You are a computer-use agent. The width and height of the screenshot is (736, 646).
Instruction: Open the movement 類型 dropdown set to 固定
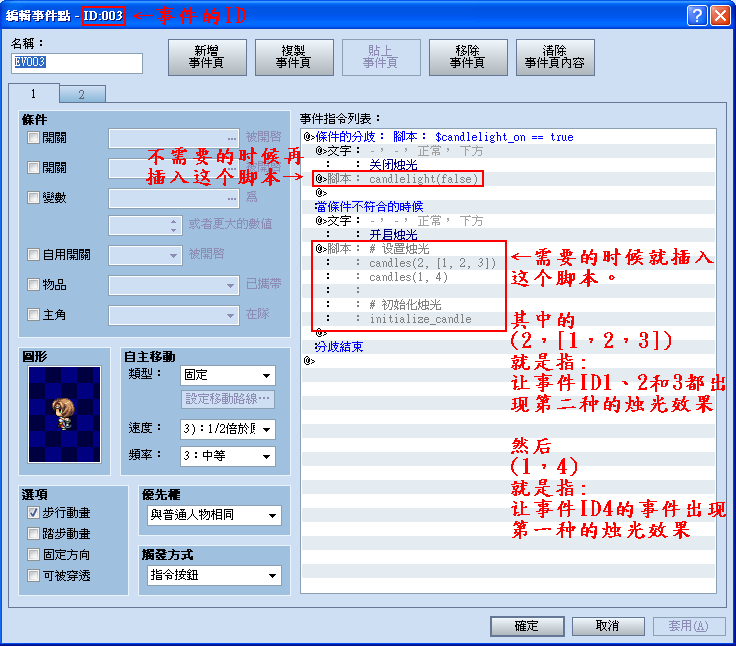click(228, 376)
